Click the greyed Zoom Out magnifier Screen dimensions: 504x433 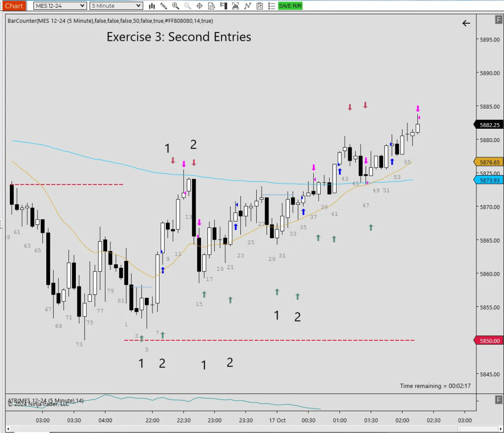(x=187, y=6)
